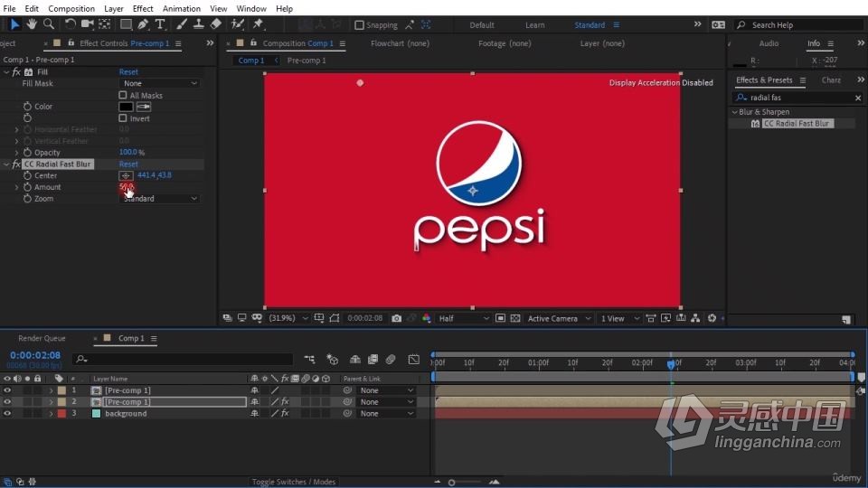Toggle Transparency Grid icon in viewer
The image size is (868, 488).
515,318
